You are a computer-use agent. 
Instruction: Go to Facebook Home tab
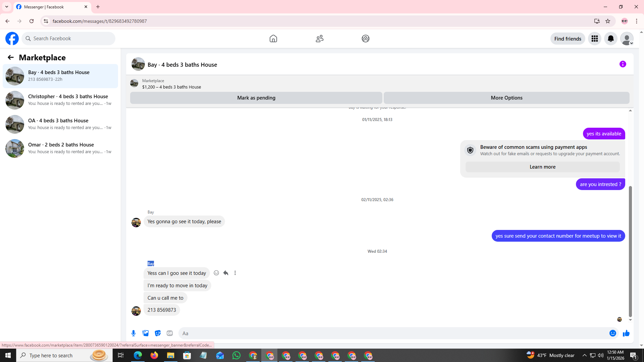click(273, 39)
